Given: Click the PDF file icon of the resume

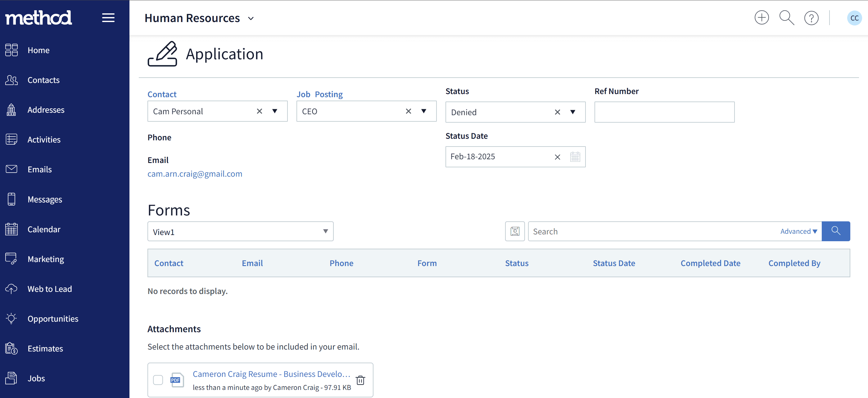Looking at the screenshot, I should point(177,380).
